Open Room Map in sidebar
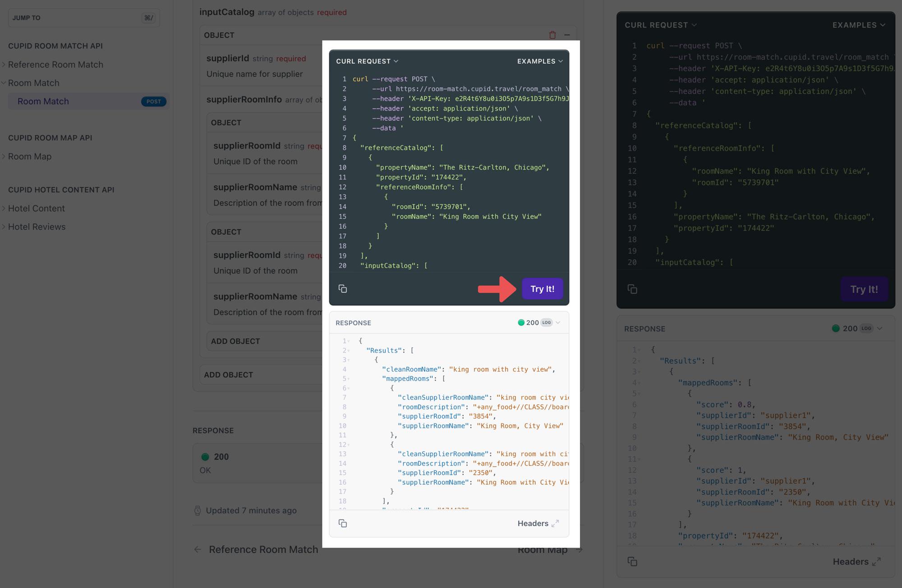Screen dimensions: 902x588 tap(30, 156)
